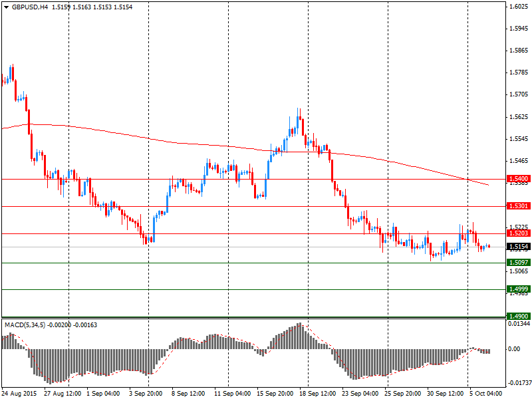Click the MACD scale value 0.01344
The height and width of the screenshot is (399, 532).
(519, 324)
